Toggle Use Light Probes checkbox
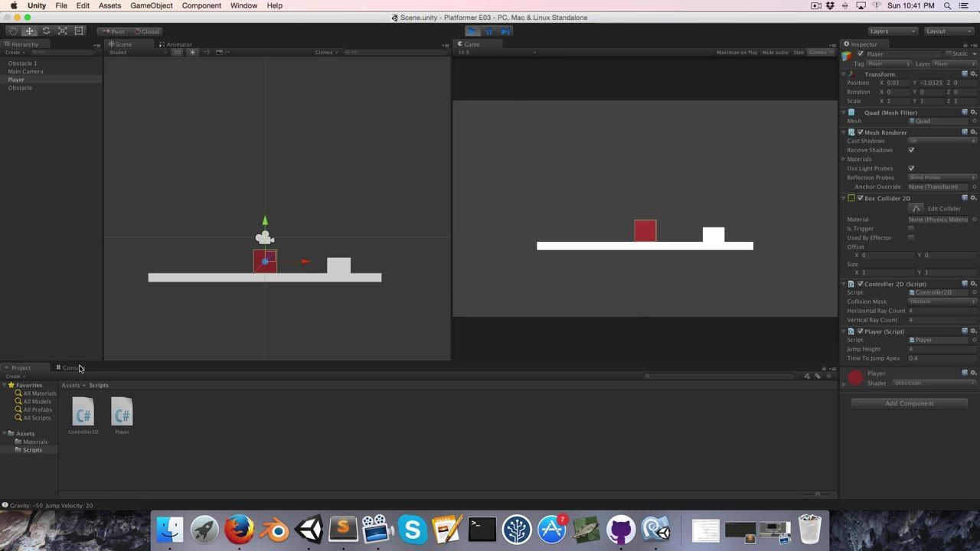This screenshot has height=551, width=980. coord(911,168)
